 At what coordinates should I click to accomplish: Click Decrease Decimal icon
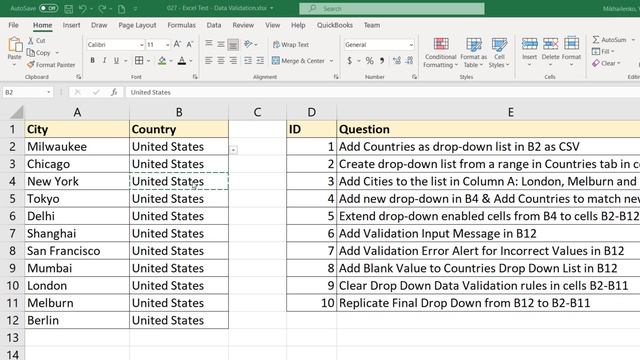[x=409, y=60]
